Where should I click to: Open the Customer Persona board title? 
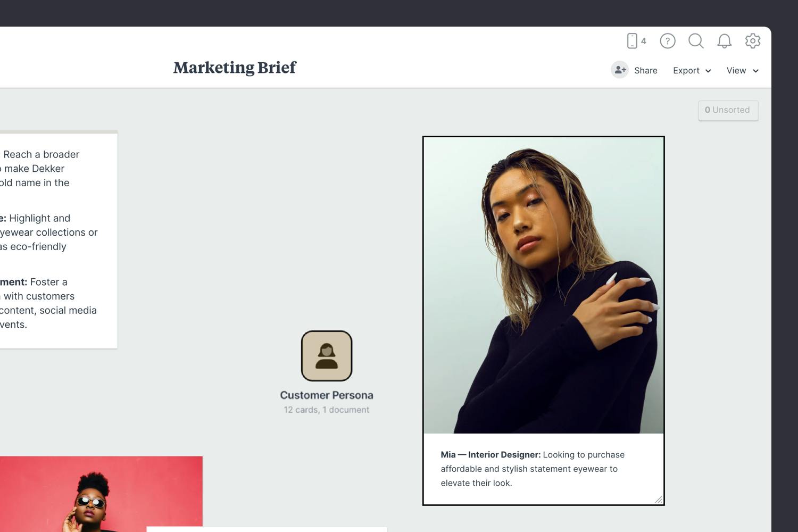327,395
